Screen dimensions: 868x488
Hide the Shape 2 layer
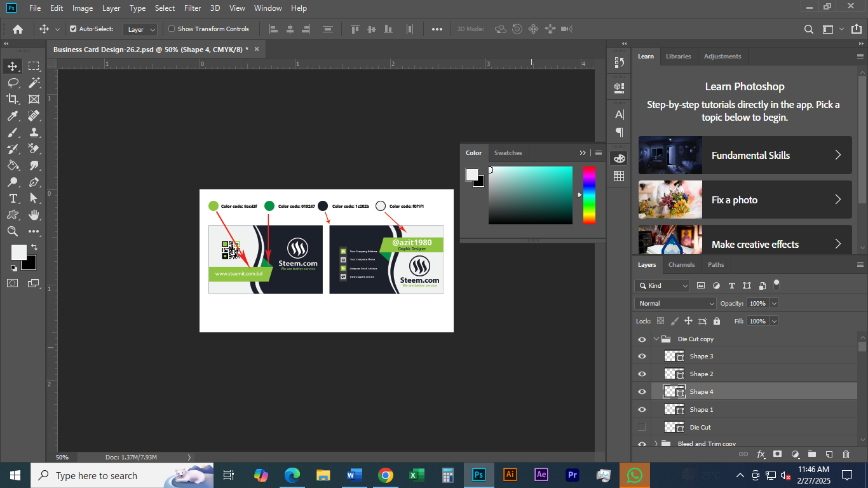[642, 374]
